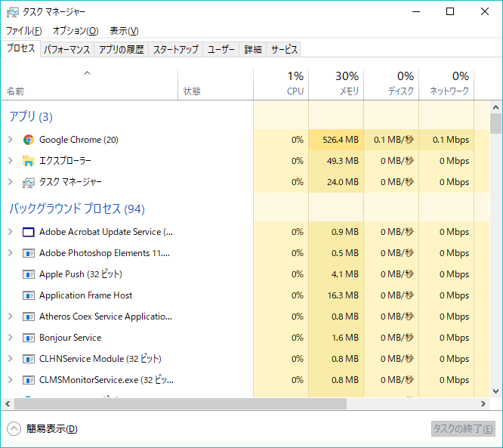503x448 pixels.
Task: Sort by the CPU column header
Action: click(281, 84)
